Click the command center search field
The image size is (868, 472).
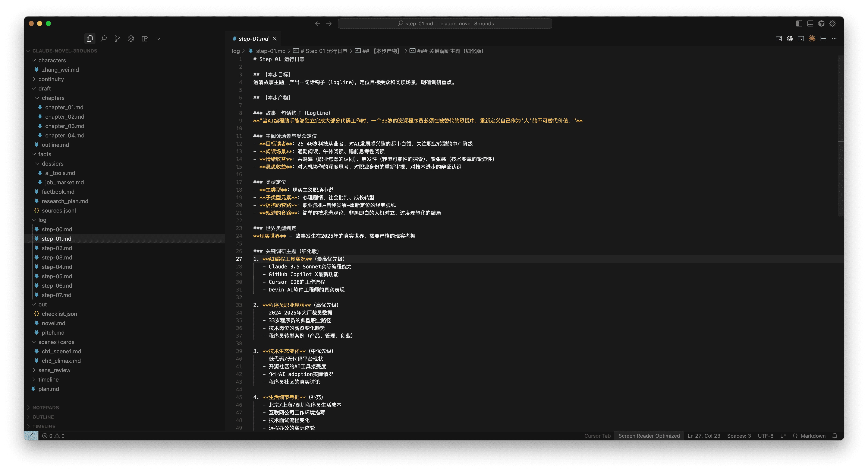[x=445, y=23]
